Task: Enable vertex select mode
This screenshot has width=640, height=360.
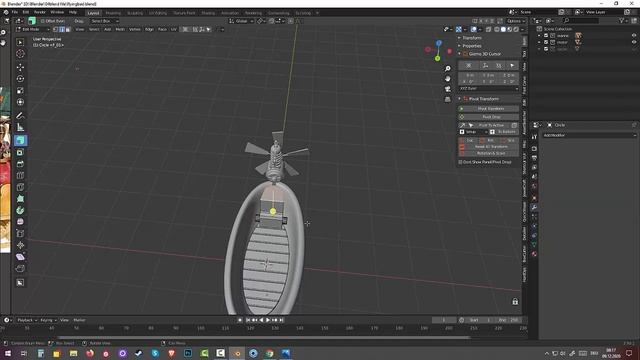Action: coord(56,29)
